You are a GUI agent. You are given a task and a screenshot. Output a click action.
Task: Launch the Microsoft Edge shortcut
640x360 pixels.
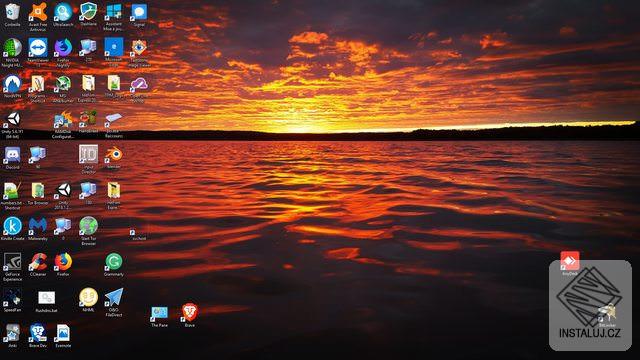pyautogui.click(x=113, y=47)
